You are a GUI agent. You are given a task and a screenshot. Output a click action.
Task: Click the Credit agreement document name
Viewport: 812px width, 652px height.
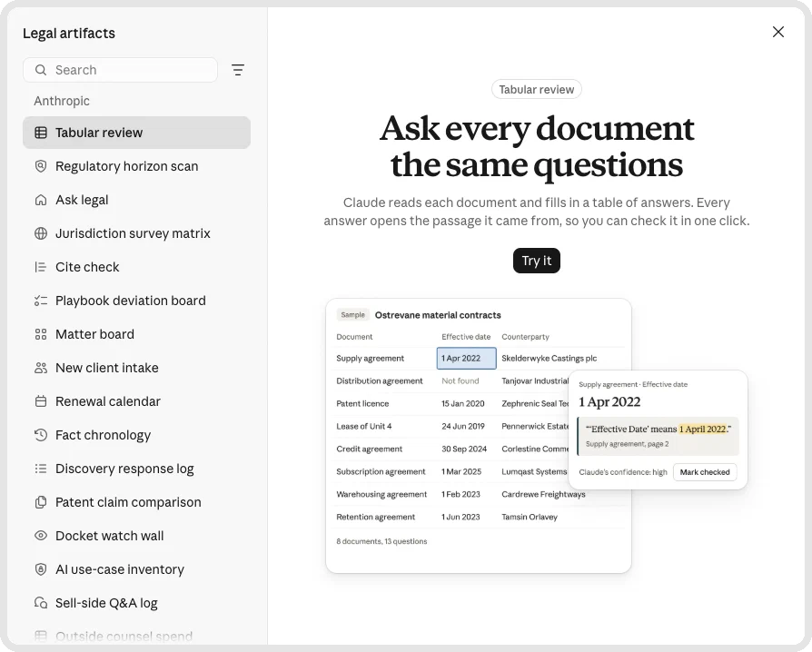click(370, 449)
